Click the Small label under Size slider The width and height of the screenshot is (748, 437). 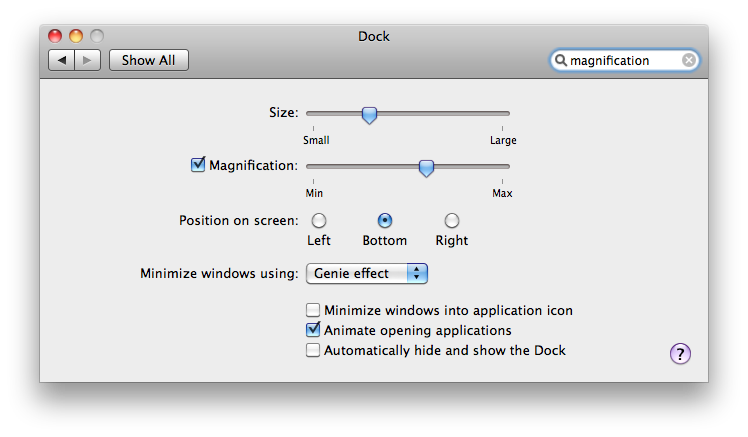pos(316,140)
